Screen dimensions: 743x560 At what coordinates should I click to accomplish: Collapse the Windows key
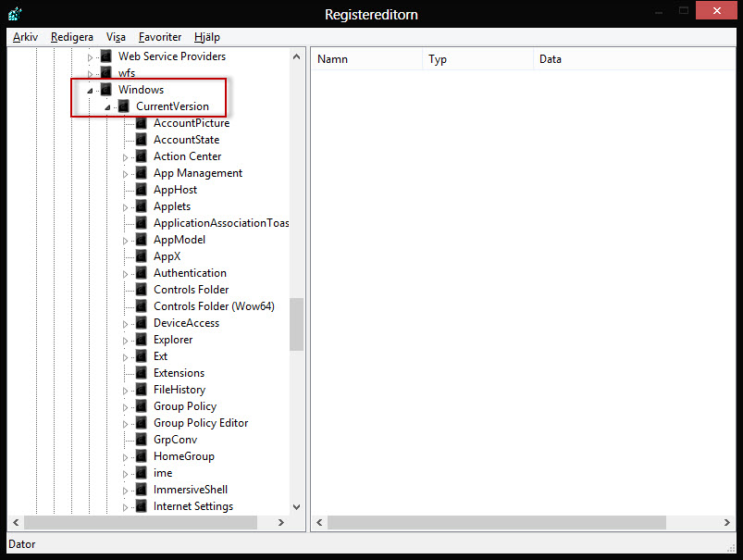[90, 91]
